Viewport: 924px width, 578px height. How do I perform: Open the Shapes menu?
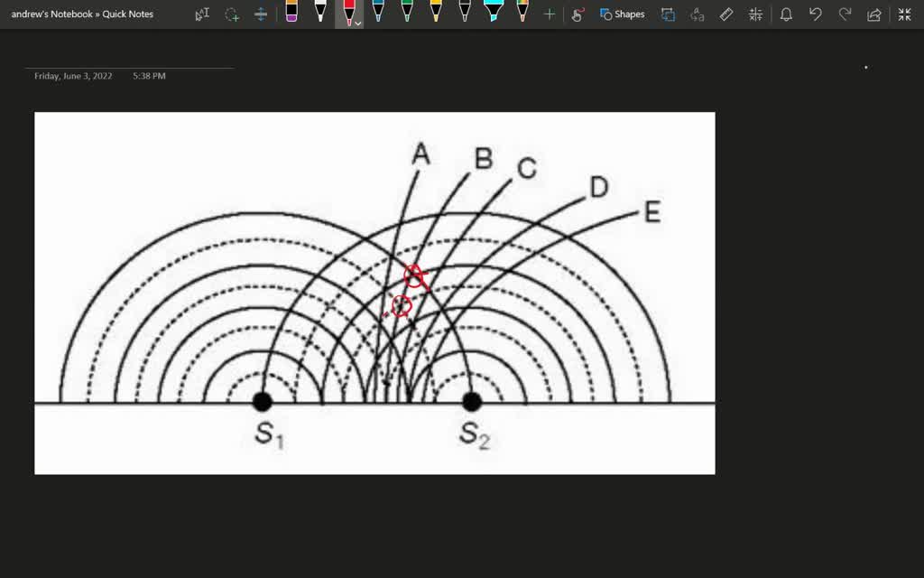[x=623, y=14]
